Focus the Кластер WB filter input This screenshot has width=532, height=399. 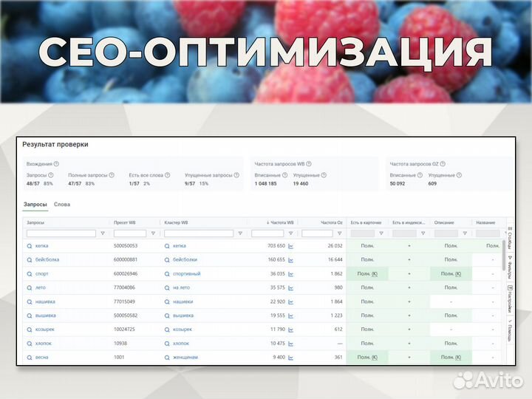point(199,233)
